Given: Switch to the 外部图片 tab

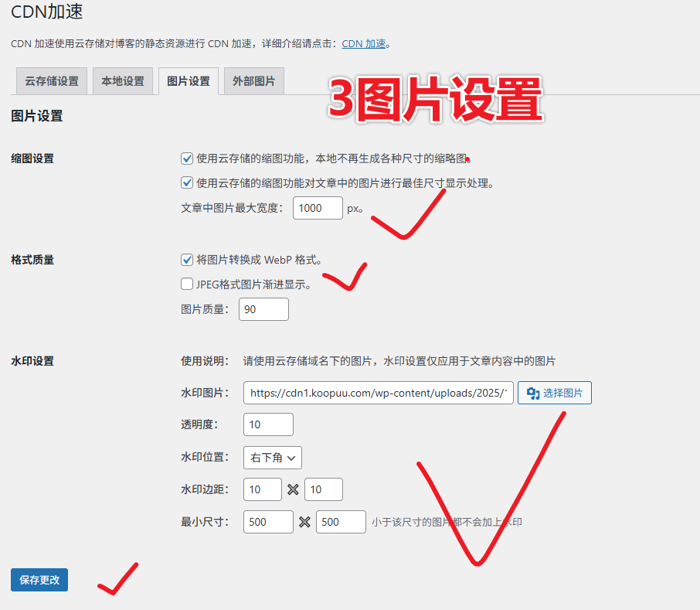Looking at the screenshot, I should (x=253, y=80).
